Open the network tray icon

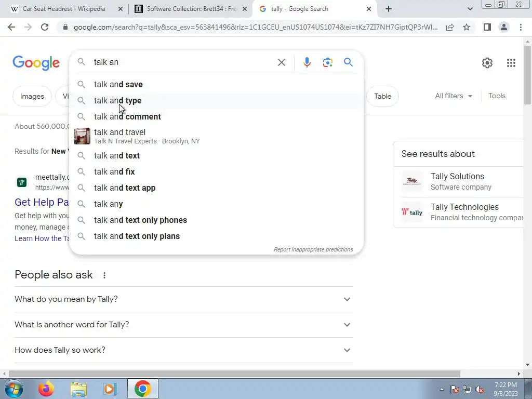(x=467, y=389)
